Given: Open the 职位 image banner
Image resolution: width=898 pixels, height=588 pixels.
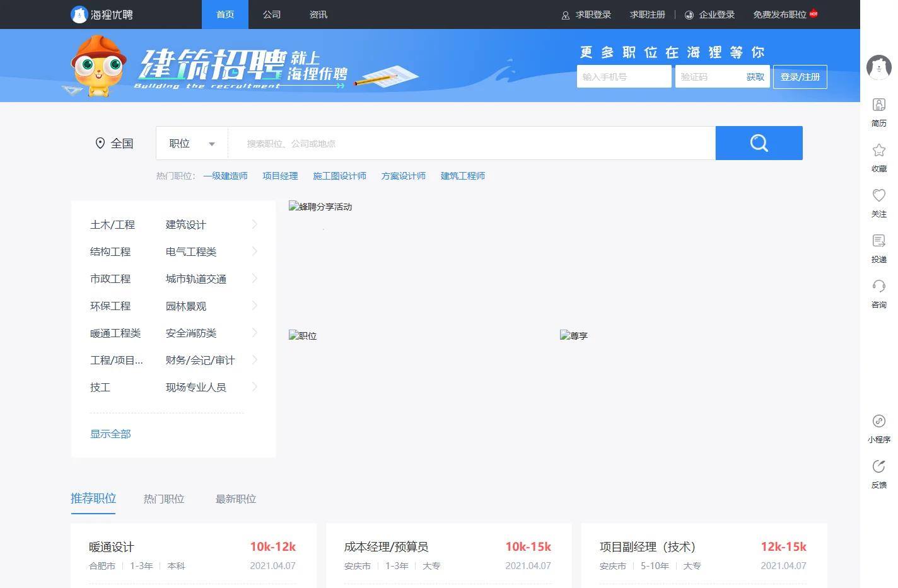Looking at the screenshot, I should 303,335.
